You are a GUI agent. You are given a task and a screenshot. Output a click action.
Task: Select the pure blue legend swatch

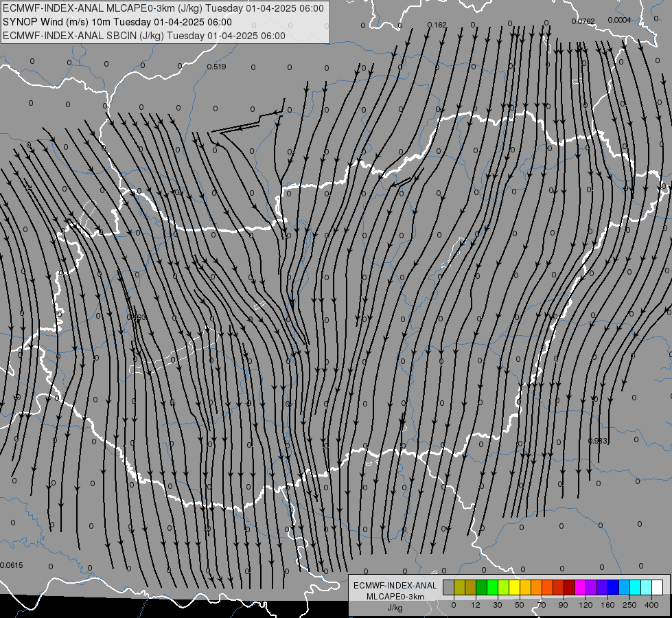point(613,587)
